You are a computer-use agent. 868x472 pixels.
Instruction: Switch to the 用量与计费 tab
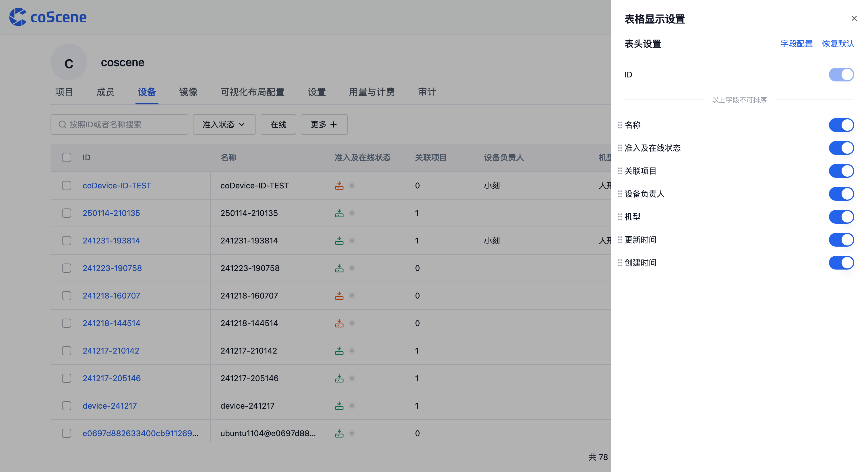click(371, 92)
